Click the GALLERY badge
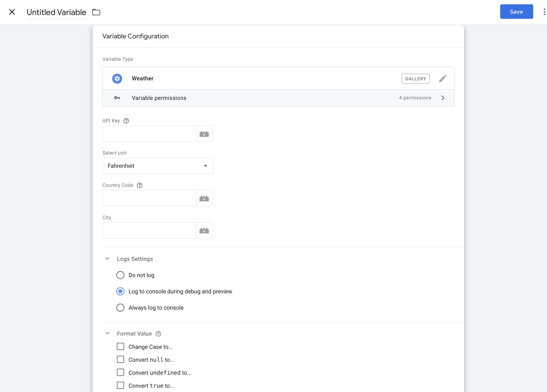This screenshot has height=392, width=547. (415, 79)
